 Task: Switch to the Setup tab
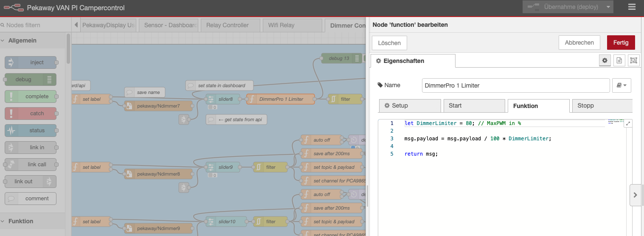[410, 106]
